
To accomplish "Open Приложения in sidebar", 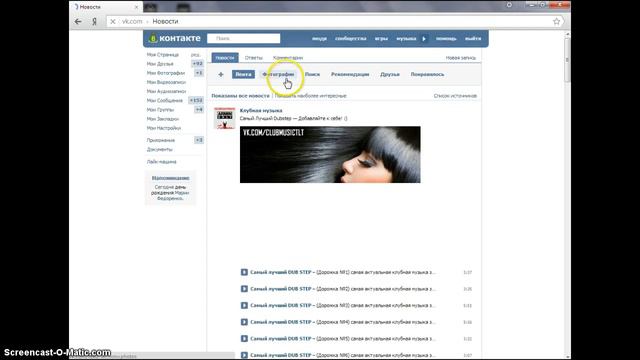I will coord(161,140).
